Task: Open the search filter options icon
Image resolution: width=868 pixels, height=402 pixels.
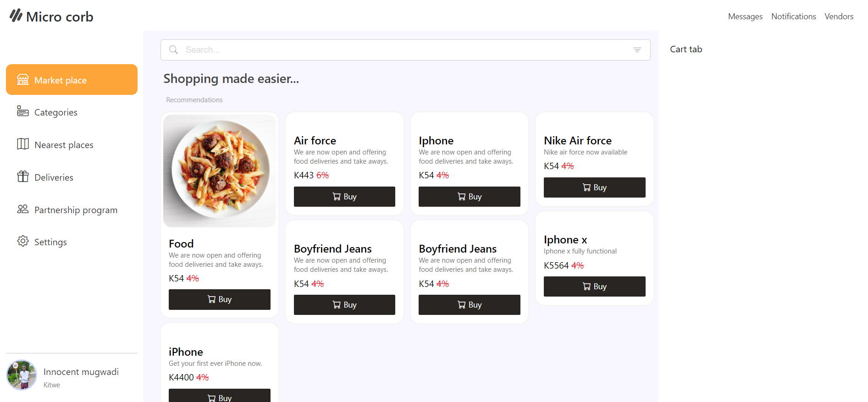Action: (x=637, y=50)
